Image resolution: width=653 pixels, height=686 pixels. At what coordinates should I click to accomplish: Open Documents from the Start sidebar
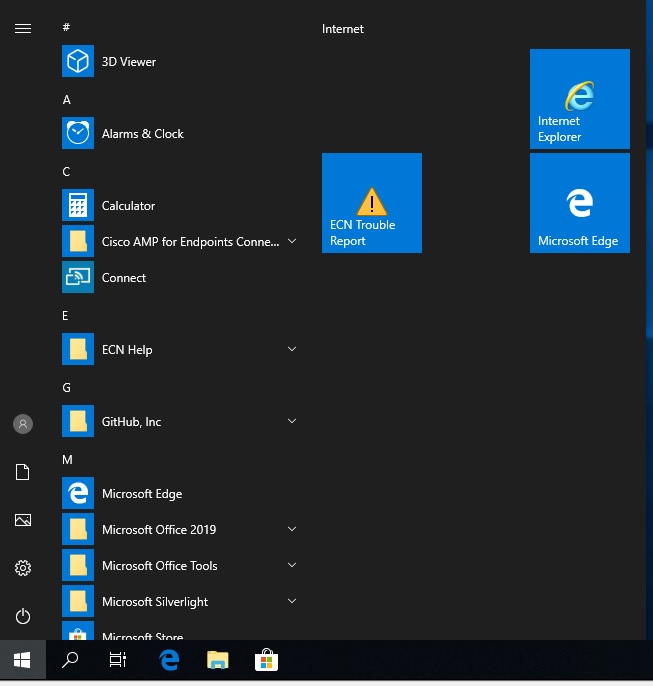tap(23, 472)
